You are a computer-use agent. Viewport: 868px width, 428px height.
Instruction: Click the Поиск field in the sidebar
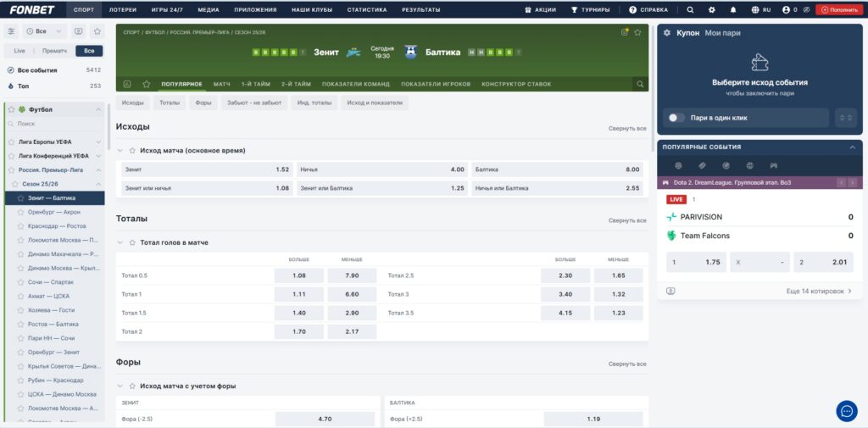pyautogui.click(x=55, y=124)
